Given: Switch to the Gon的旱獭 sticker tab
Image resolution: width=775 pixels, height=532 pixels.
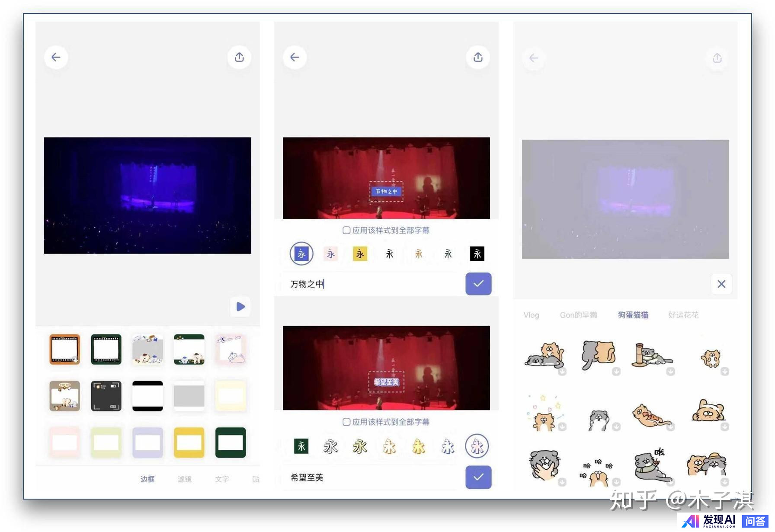Looking at the screenshot, I should pos(578,315).
